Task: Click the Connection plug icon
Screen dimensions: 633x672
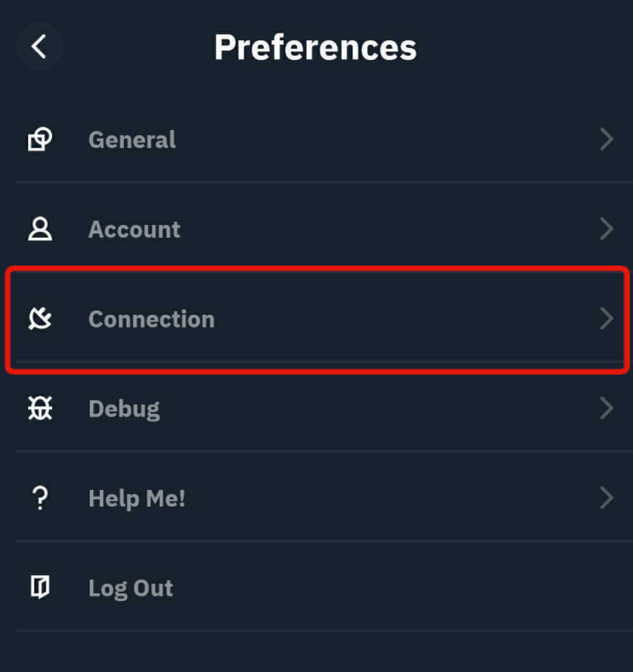Action: [x=40, y=319]
